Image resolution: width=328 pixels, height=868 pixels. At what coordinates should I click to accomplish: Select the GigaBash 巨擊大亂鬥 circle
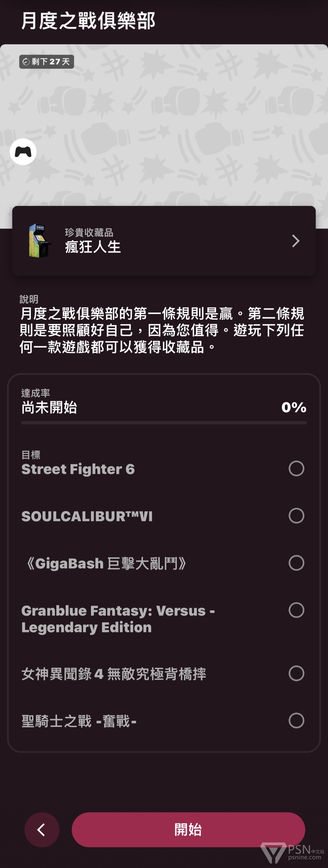click(296, 563)
